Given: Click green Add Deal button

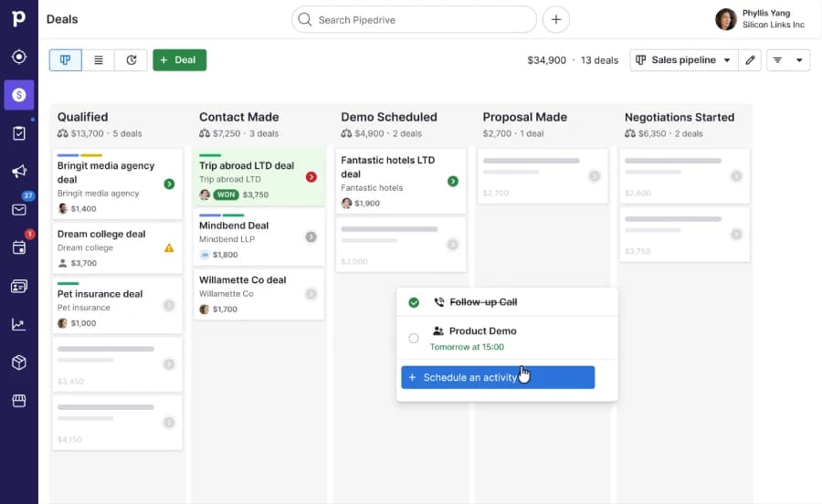Looking at the screenshot, I should (x=179, y=60).
